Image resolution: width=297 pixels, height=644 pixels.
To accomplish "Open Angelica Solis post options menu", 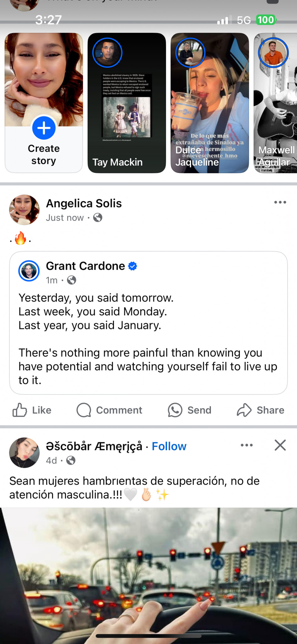I will [280, 202].
